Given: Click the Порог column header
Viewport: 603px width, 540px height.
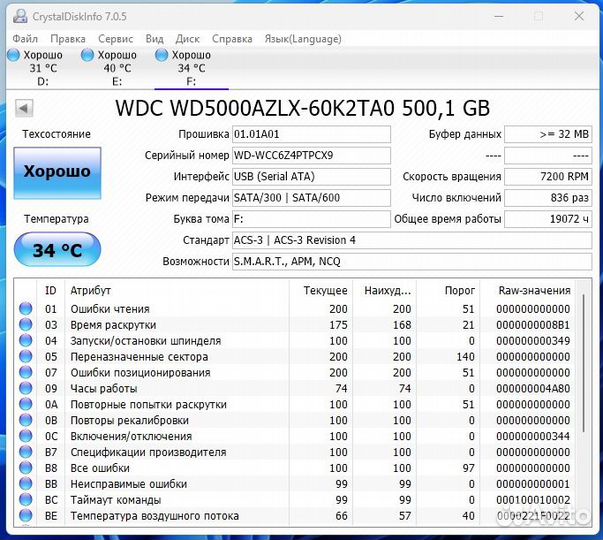Looking at the screenshot, I should coord(448,290).
